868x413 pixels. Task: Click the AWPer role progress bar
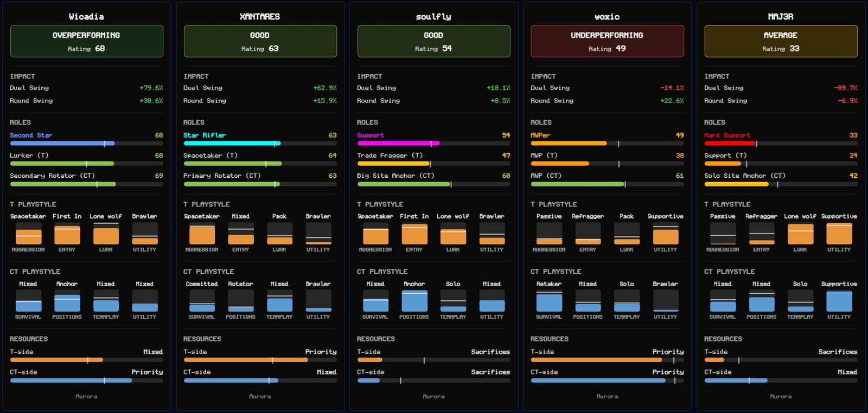point(608,144)
